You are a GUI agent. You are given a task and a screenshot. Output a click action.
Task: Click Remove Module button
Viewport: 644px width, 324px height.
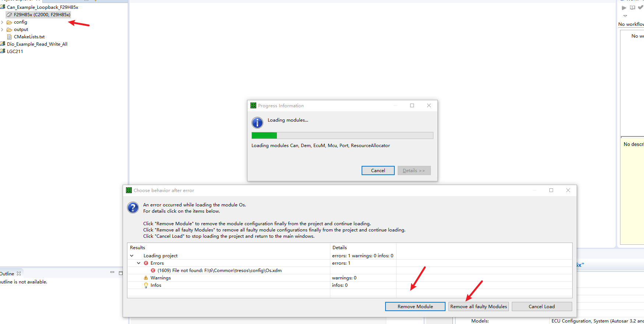pyautogui.click(x=415, y=307)
